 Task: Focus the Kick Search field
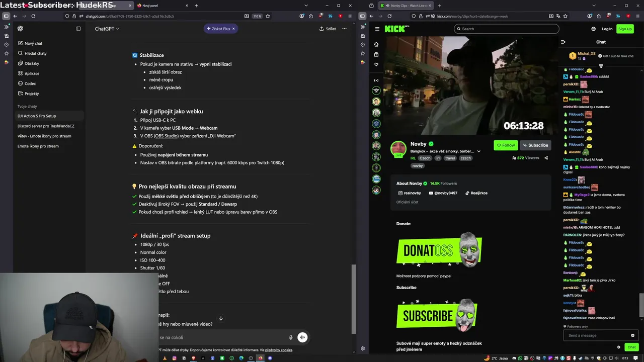[506, 29]
